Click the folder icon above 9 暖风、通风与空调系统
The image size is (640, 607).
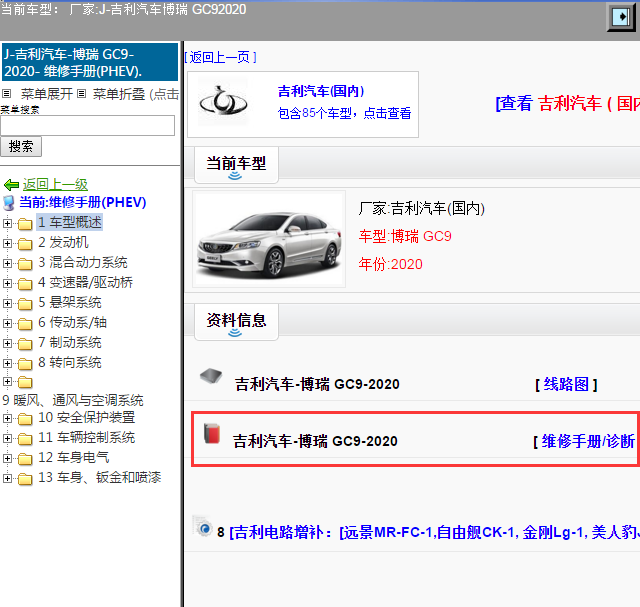[x=25, y=382]
